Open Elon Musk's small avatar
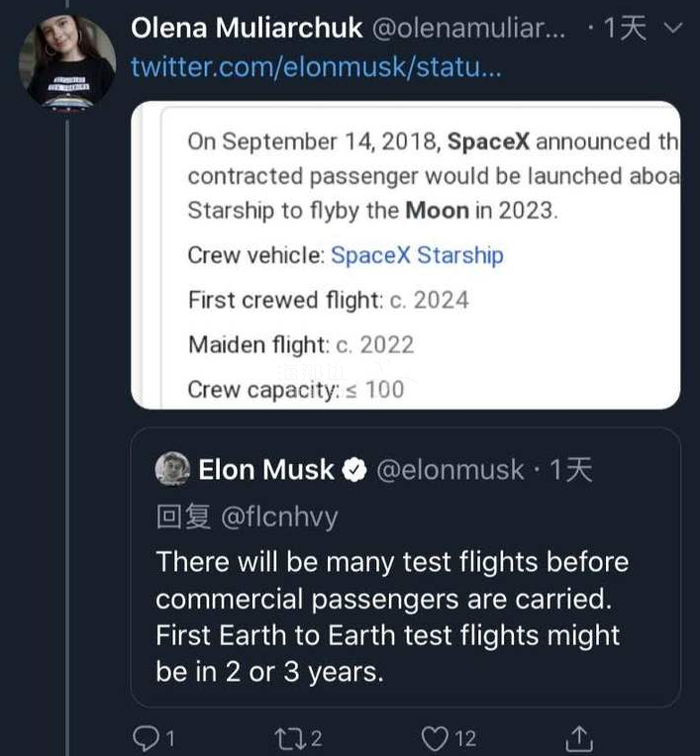Screen dimensions: 700x756 coord(172,468)
